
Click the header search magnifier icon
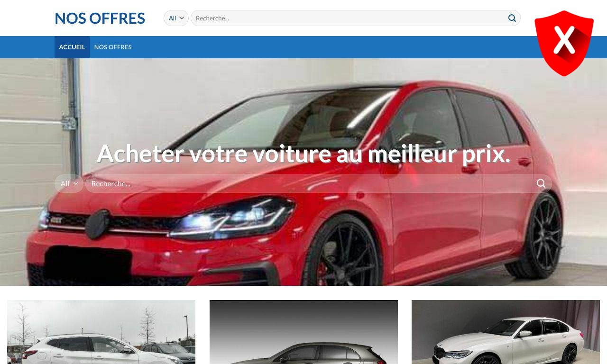(x=512, y=18)
